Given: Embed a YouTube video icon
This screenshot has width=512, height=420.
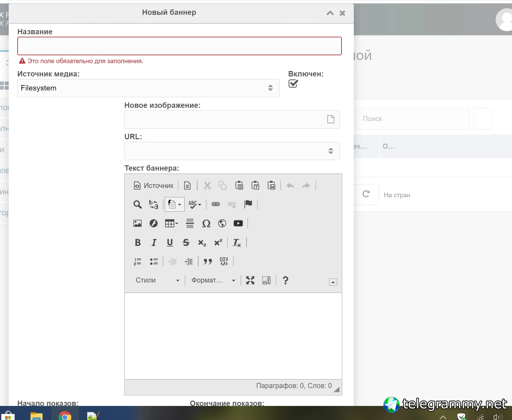Looking at the screenshot, I should tap(238, 224).
